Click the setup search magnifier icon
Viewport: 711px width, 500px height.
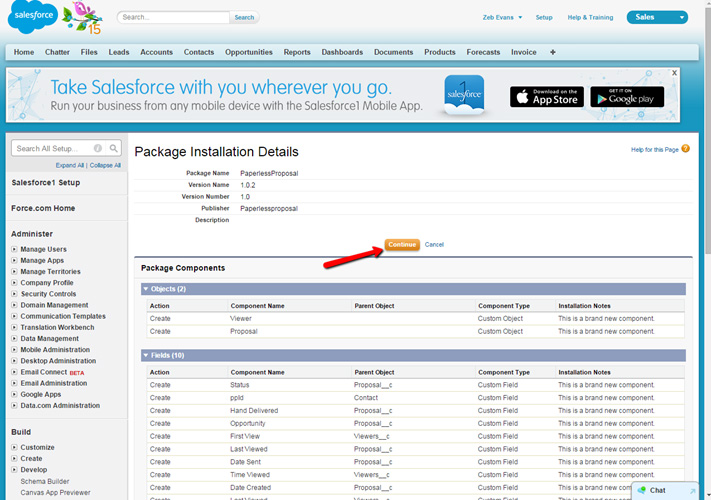pos(113,148)
